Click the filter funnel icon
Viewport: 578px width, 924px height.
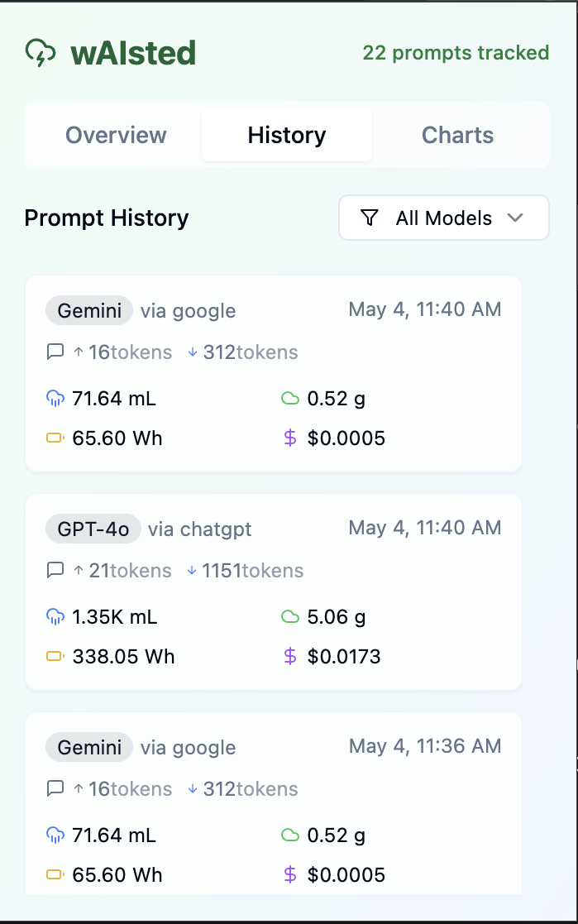(x=370, y=218)
